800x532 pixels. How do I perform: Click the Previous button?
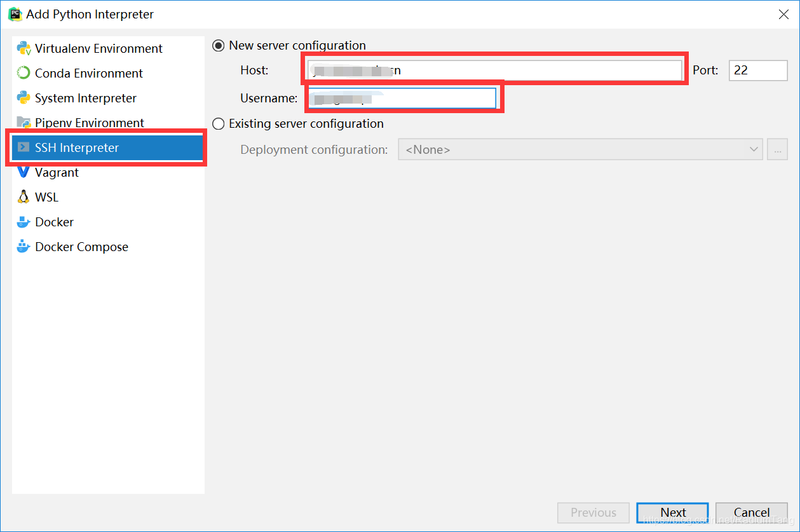pyautogui.click(x=593, y=513)
